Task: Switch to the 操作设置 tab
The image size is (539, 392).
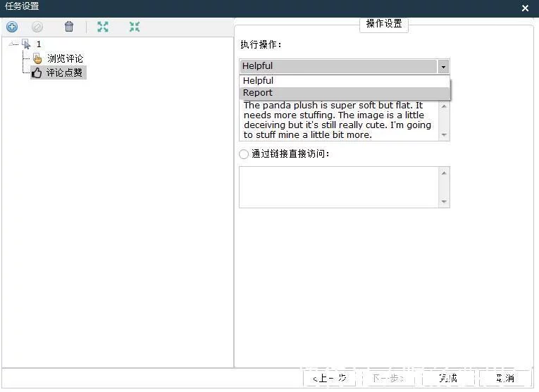Action: pos(384,24)
